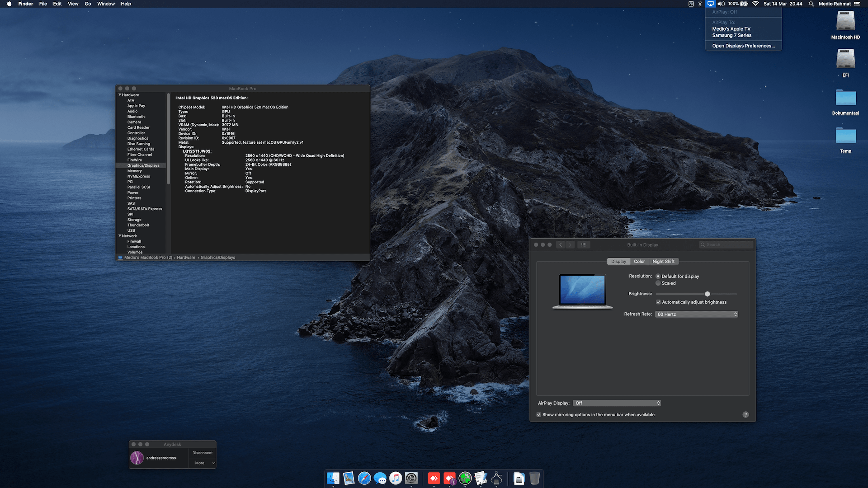Screen dimensions: 868x488
Task: Select Firewall under Network
Action: pos(134,241)
